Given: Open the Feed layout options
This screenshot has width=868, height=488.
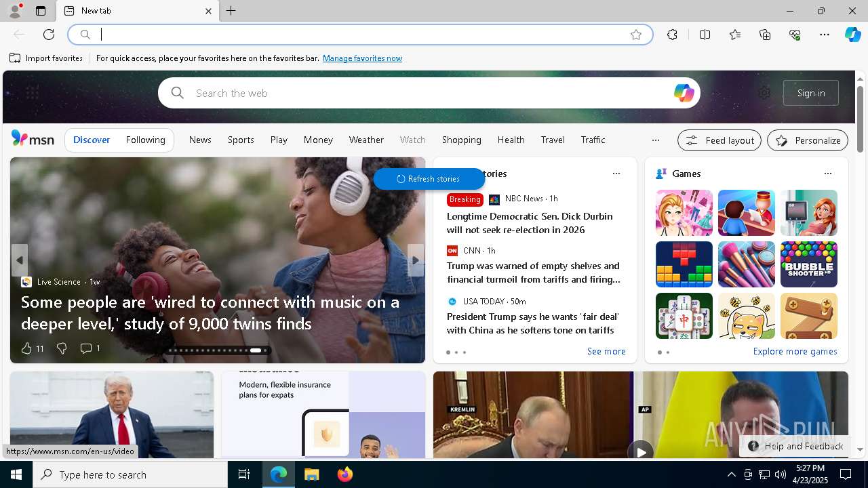Looking at the screenshot, I should click(719, 140).
